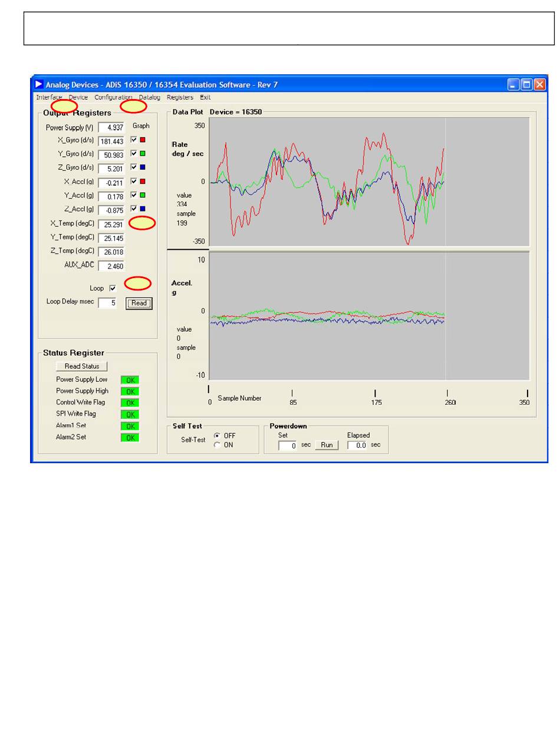Open the Configuration menu
Screen dimensions: 560x739
coord(113,97)
